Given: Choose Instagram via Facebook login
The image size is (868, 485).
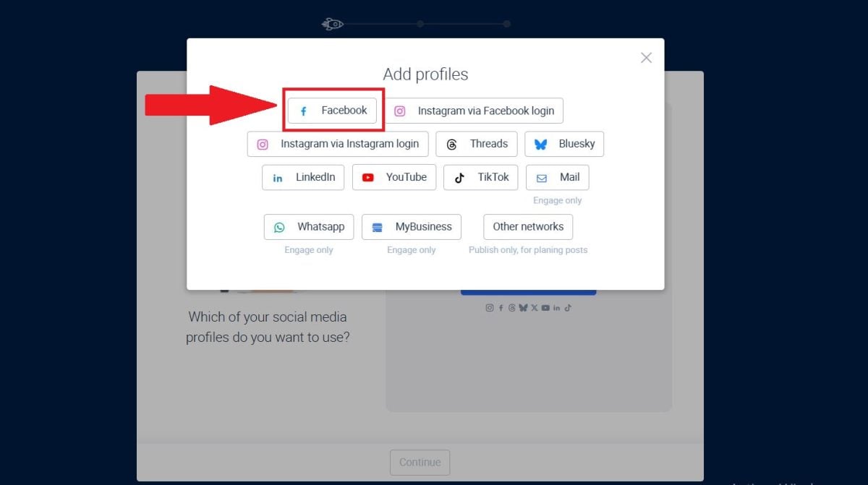Looking at the screenshot, I should click(x=474, y=111).
